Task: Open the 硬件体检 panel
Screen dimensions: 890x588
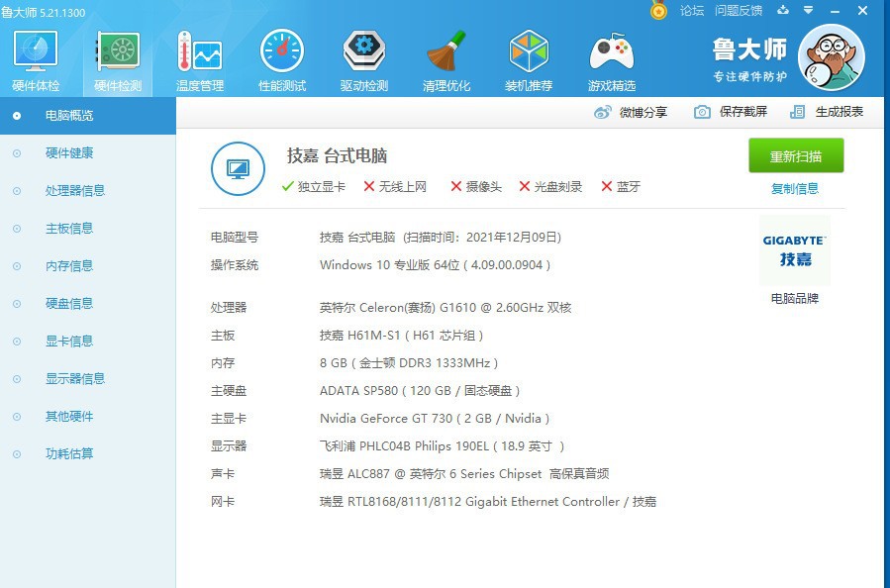Action: coord(35,57)
